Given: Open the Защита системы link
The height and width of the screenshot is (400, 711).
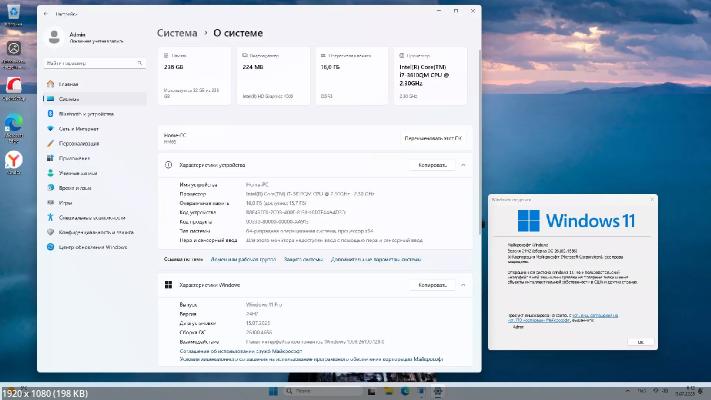Looking at the screenshot, I should pyautogui.click(x=303, y=259).
